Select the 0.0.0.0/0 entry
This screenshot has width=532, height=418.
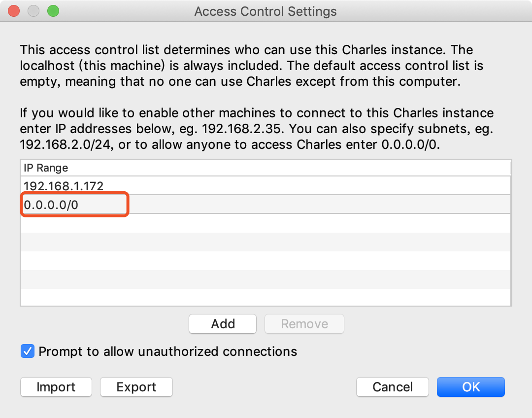(266, 205)
